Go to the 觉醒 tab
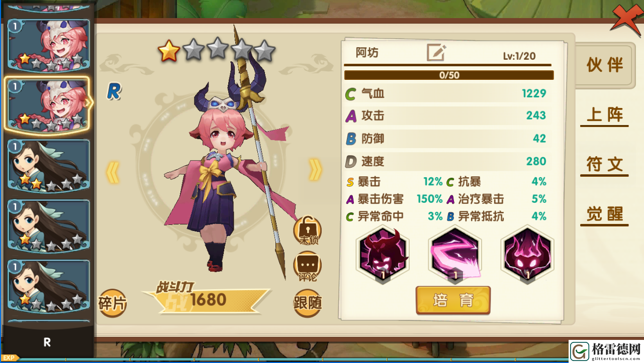 click(605, 214)
